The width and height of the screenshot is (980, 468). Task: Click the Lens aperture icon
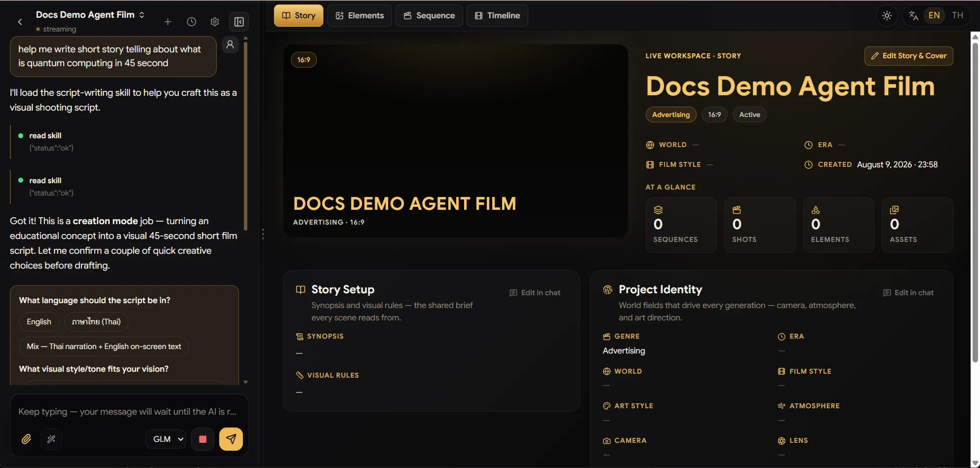[782, 441]
